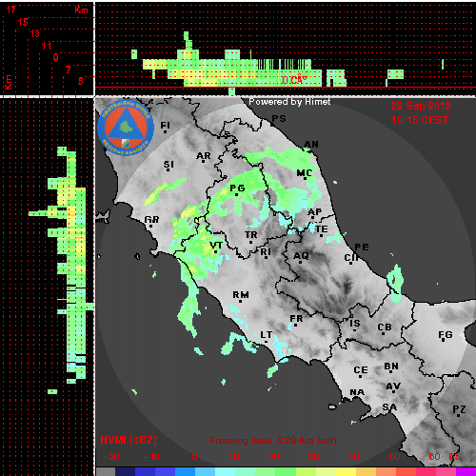Click the AN city label near the coast

[311, 145]
